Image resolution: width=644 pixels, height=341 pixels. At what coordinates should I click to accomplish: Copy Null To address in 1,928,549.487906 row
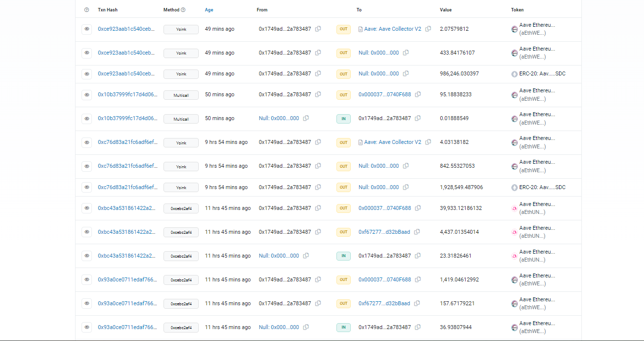406,187
